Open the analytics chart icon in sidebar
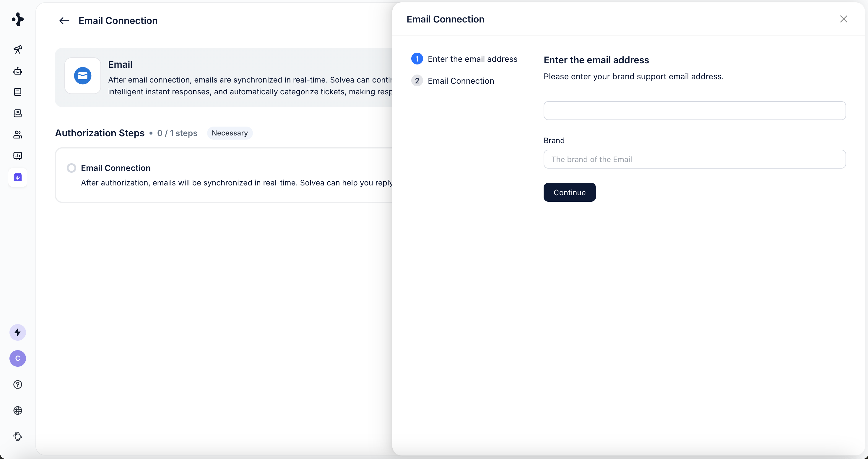 (x=17, y=156)
